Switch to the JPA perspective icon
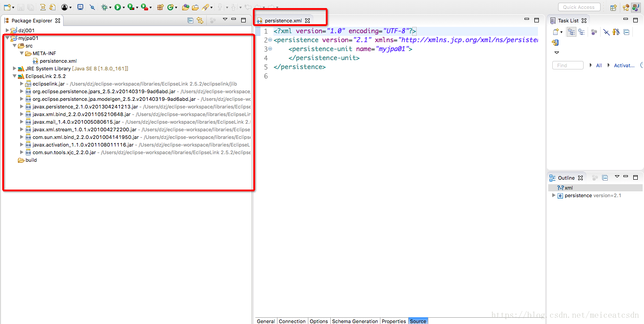The image size is (644, 324). [635, 7]
